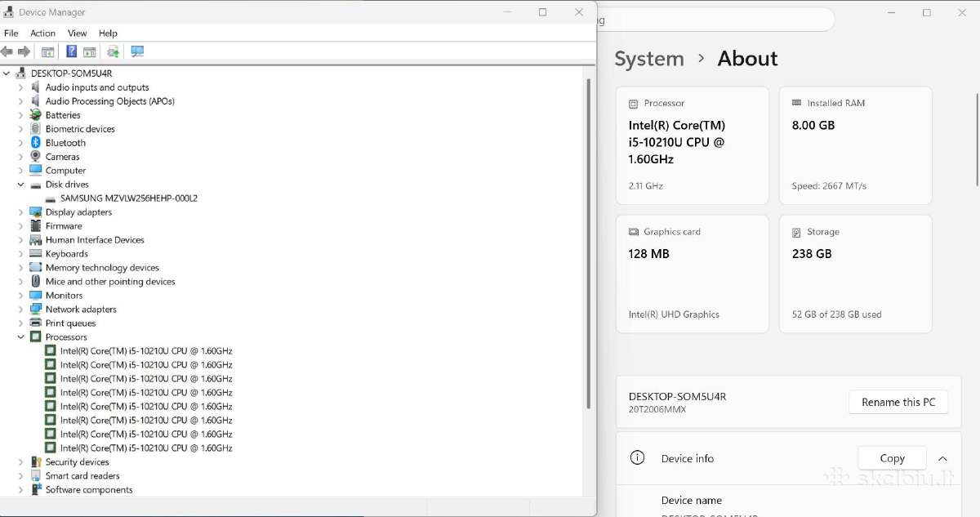Open Help via the blue question mark icon
This screenshot has width=980, height=517.
(x=72, y=51)
